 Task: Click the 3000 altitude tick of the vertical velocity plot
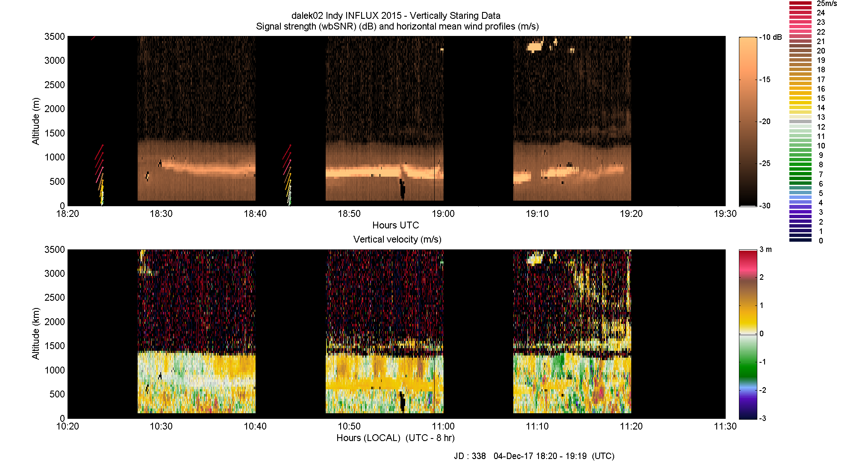[55, 273]
